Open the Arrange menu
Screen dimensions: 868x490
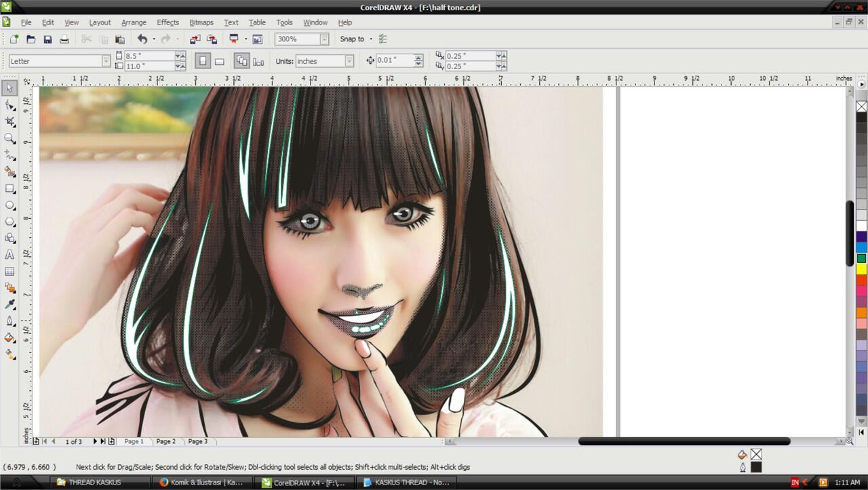pyautogui.click(x=134, y=22)
